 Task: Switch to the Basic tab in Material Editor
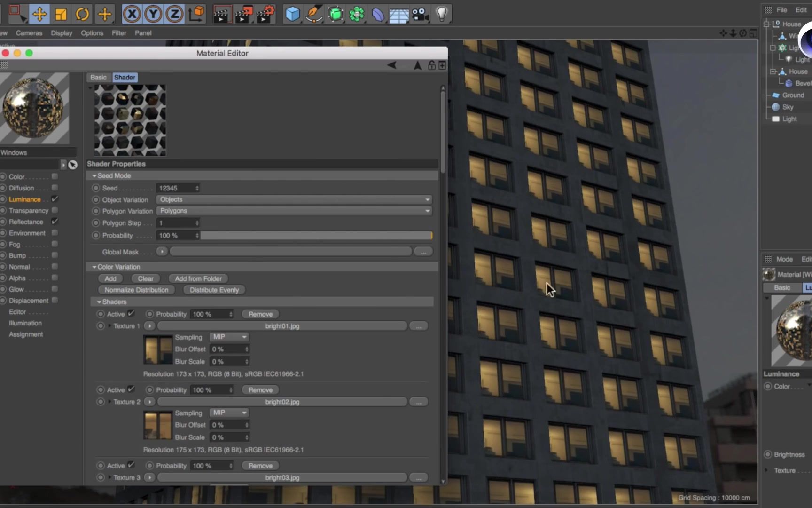[x=98, y=77]
